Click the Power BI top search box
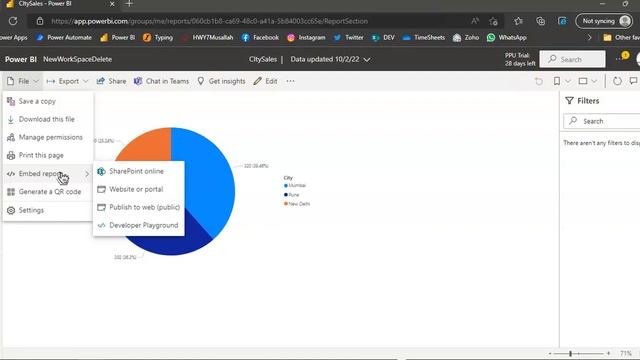The image size is (640, 360). (572, 59)
